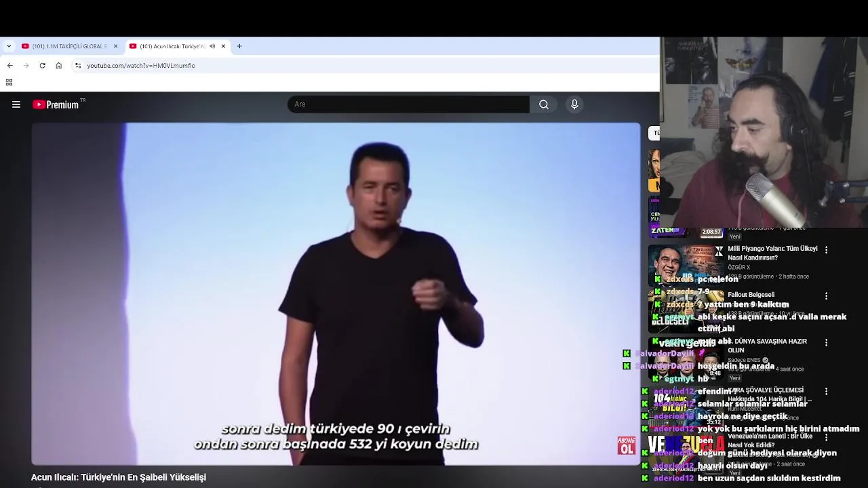Open the browser home page button
This screenshot has width=868, height=488.
pos(59,66)
